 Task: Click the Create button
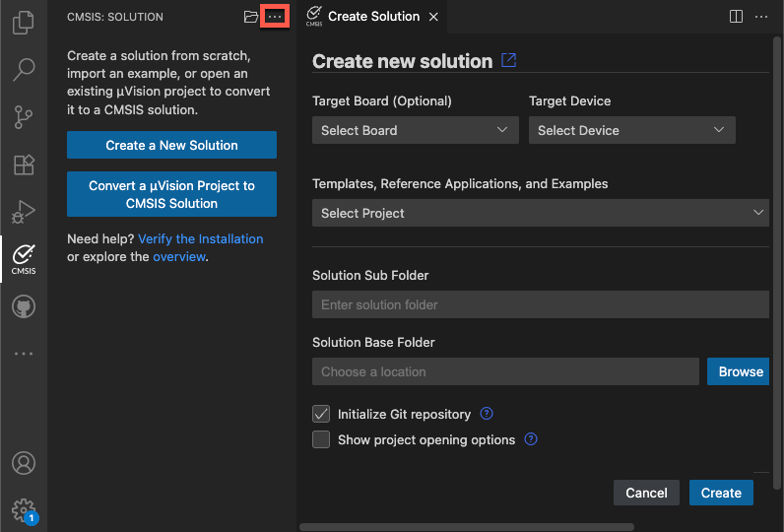(x=721, y=493)
